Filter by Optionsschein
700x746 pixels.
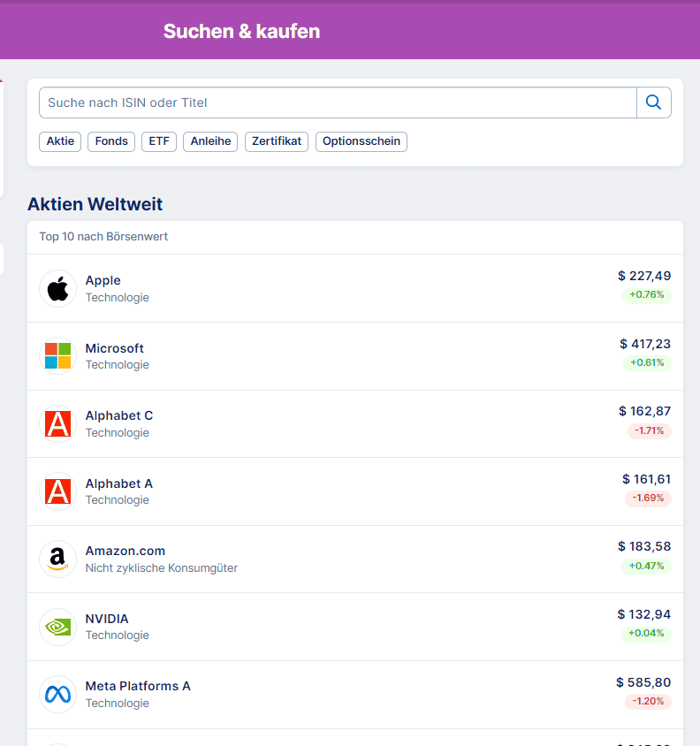click(361, 141)
